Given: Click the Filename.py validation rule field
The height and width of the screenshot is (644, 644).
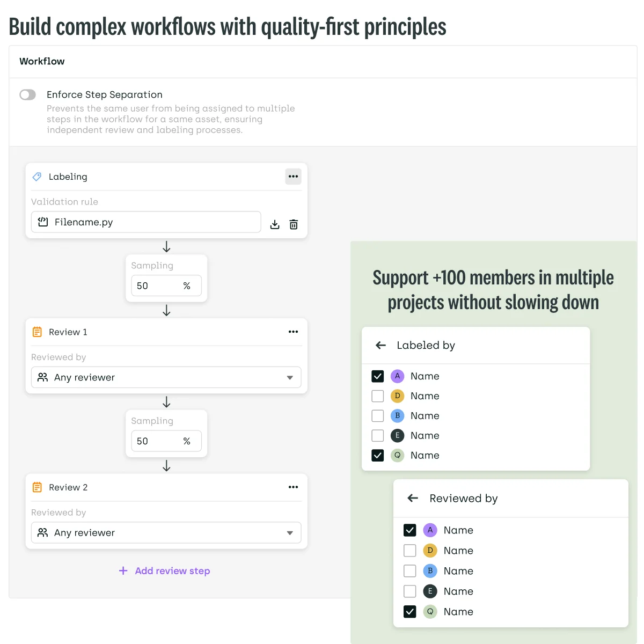Looking at the screenshot, I should click(x=146, y=222).
